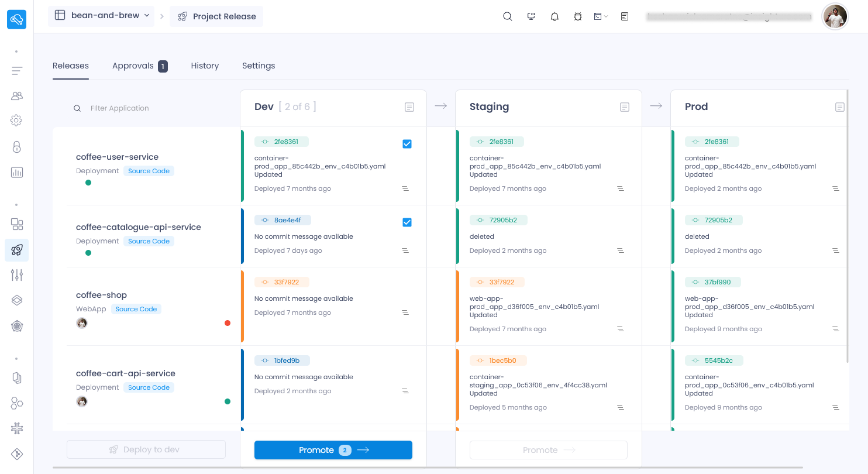
Task: Open details menu for Prod coffee-shop
Action: pos(836,329)
